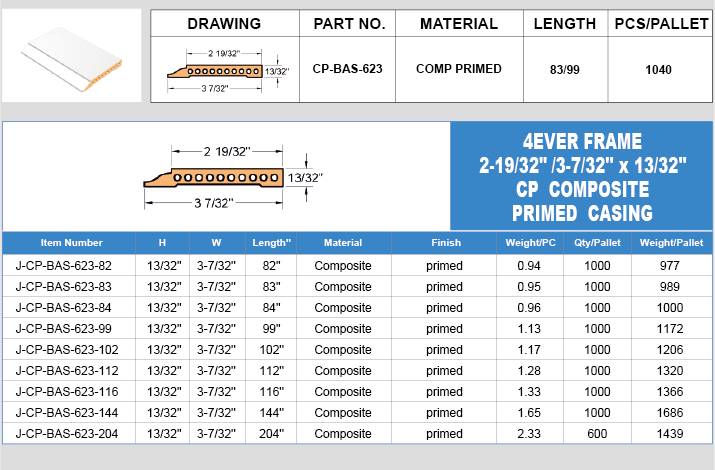Viewport: 715px width, 470px height.
Task: Click the 1040 pcs/pallet value
Action: click(658, 70)
